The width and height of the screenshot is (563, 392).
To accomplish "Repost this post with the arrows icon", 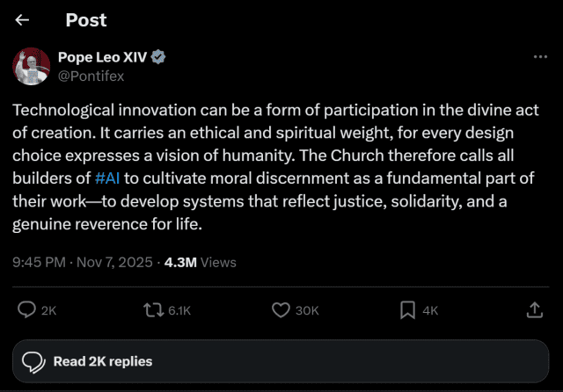I will pyautogui.click(x=153, y=309).
